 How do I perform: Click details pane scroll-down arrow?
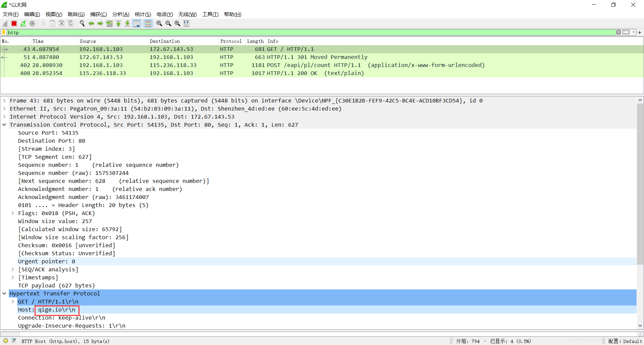tap(640, 326)
